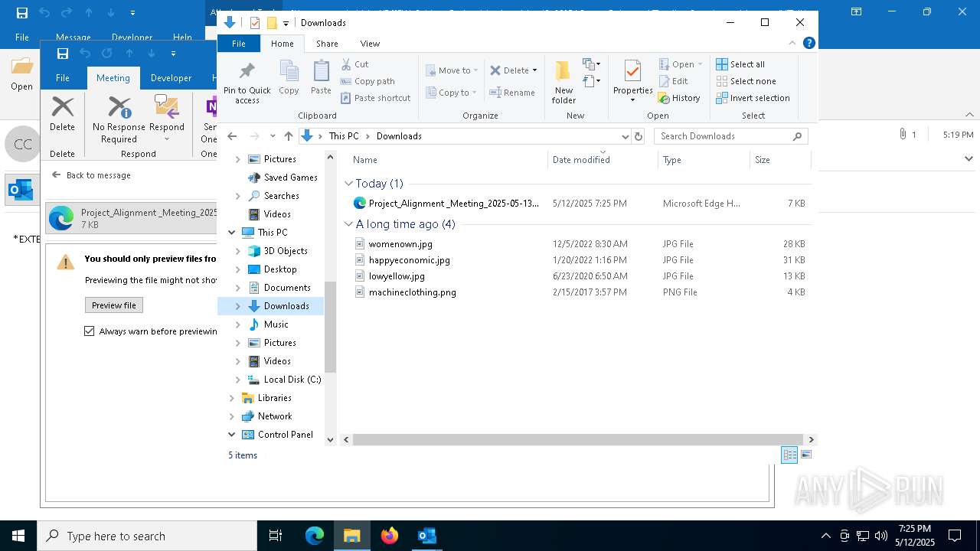The width and height of the screenshot is (980, 551).
Task: Expand the Network tree node
Action: click(232, 416)
